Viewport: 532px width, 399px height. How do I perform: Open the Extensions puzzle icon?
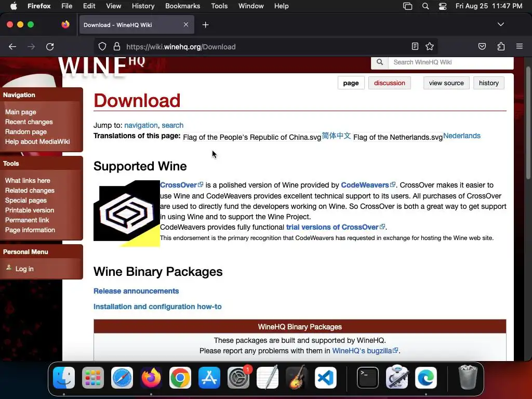[x=501, y=46]
